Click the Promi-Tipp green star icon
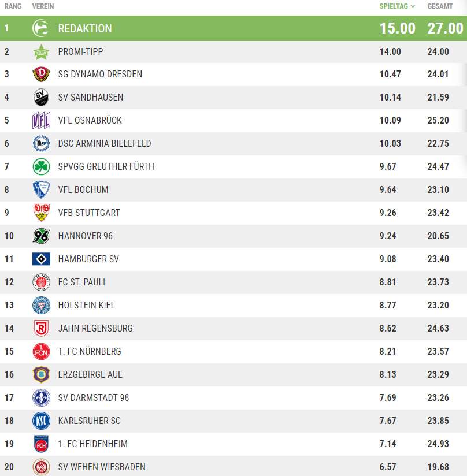Image resolution: width=467 pixels, height=476 pixels. [x=41, y=51]
